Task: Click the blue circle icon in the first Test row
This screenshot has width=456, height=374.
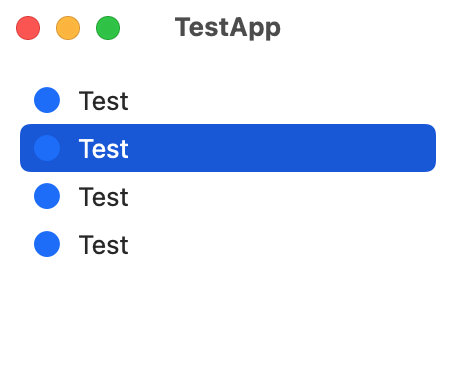Action: (47, 100)
